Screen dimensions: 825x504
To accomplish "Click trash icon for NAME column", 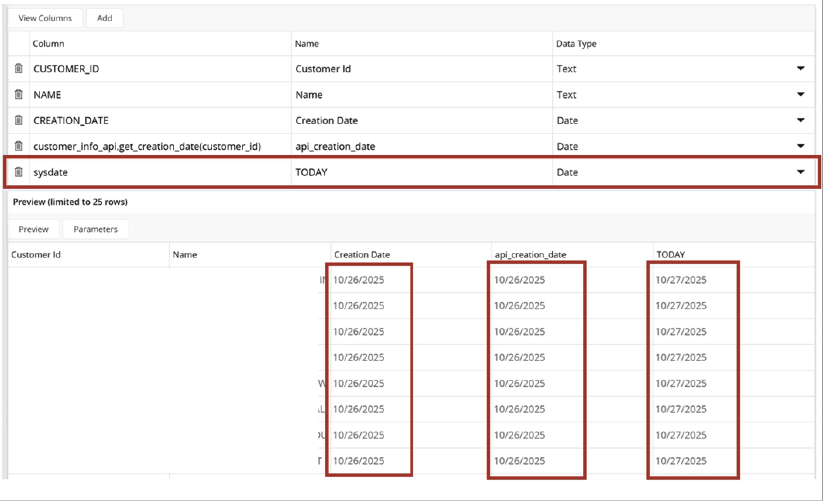I will click(18, 94).
